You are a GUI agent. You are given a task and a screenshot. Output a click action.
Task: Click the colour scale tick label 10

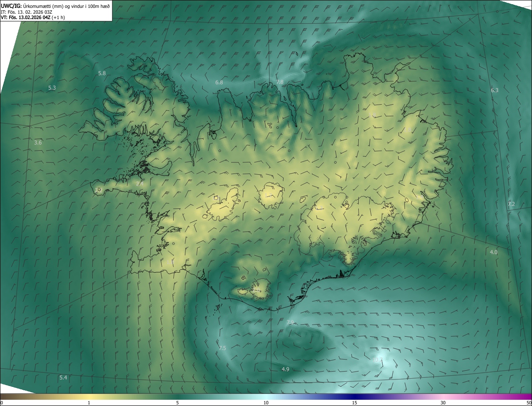tap(266, 403)
